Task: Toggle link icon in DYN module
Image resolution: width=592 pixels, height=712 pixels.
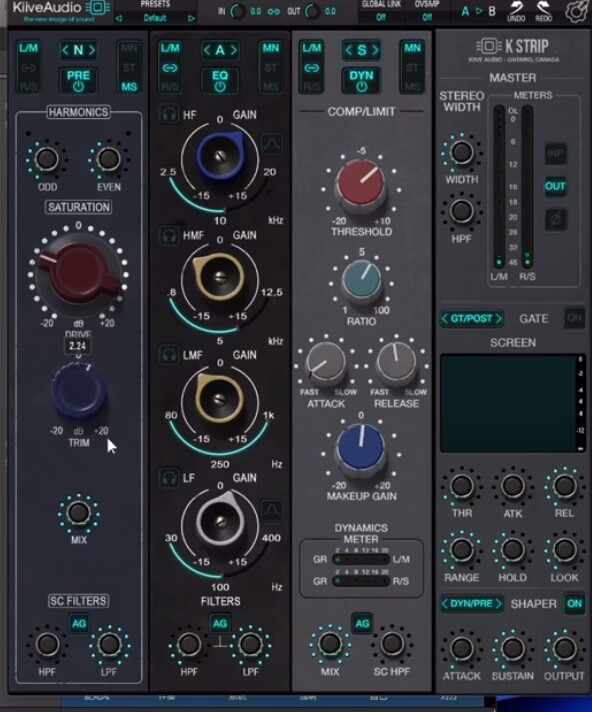Action: pyautogui.click(x=311, y=68)
